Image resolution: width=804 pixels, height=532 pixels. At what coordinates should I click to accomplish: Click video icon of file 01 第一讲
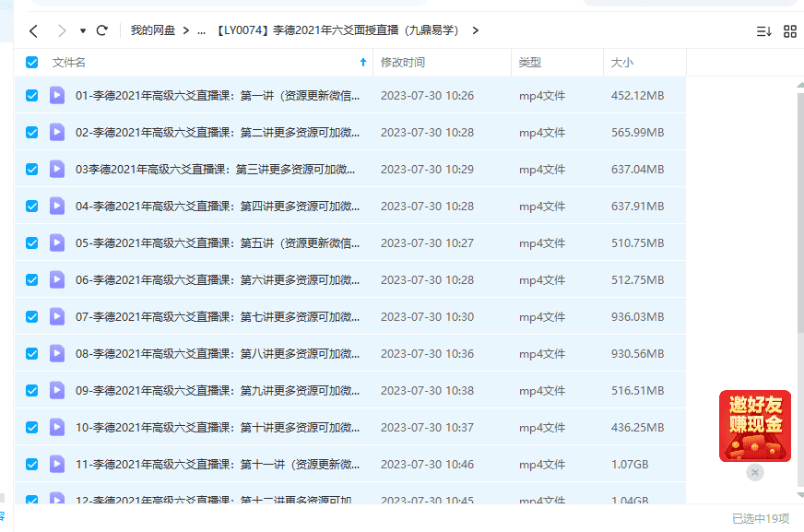click(57, 95)
